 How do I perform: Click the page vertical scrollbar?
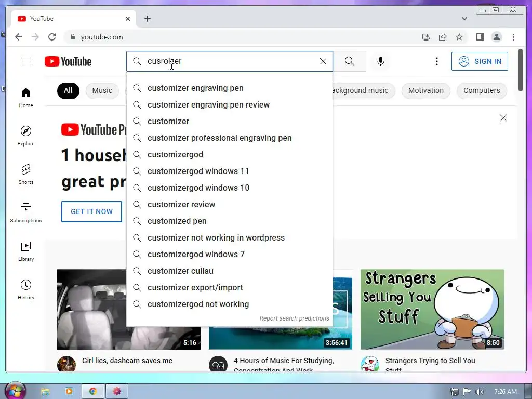[x=521, y=70]
